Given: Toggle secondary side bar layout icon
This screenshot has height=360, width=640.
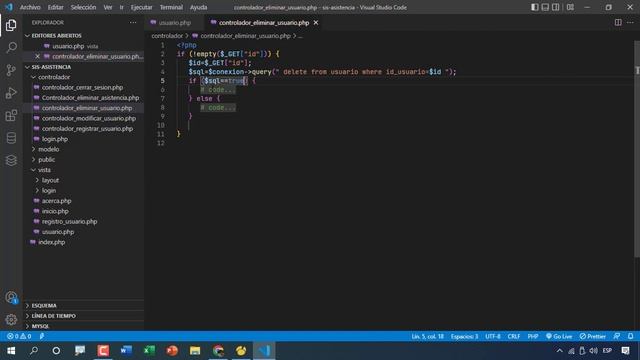Looking at the screenshot, I should coord(556,7).
